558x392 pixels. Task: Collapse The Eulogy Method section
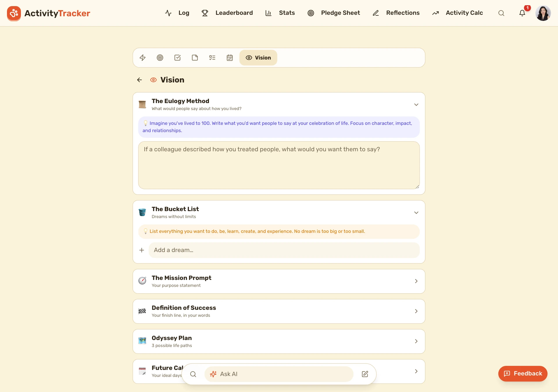coord(416,105)
